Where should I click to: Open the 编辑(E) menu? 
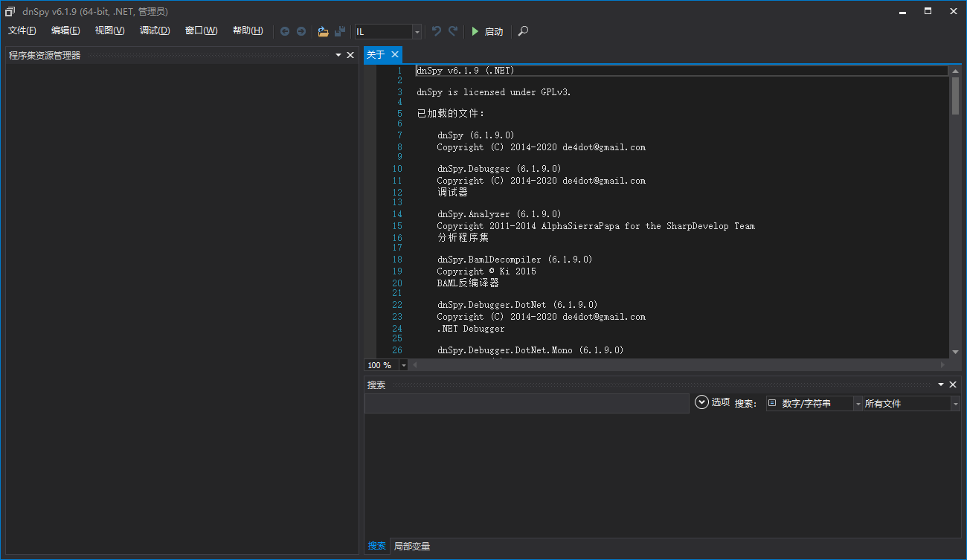(x=65, y=30)
